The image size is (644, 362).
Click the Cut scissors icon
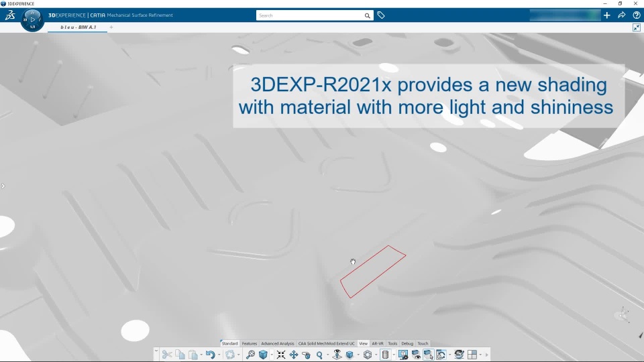point(167,355)
